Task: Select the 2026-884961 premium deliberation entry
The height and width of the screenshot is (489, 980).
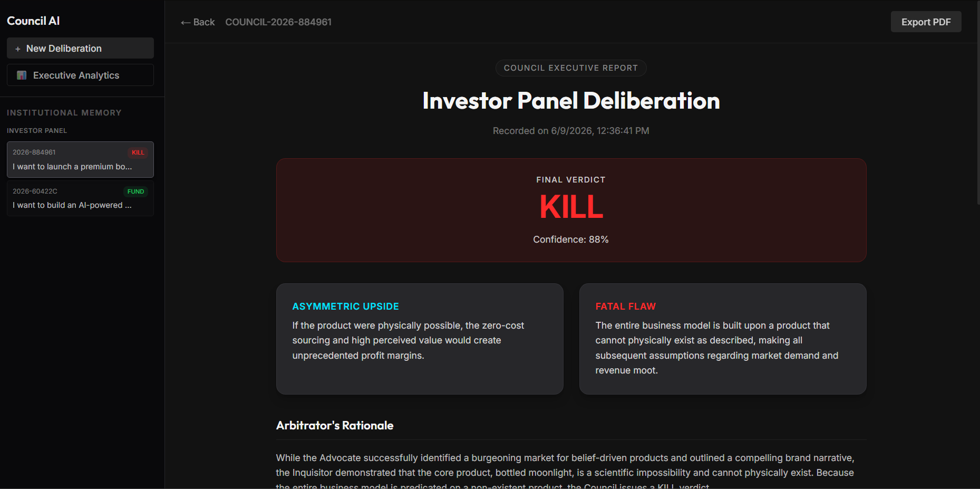Action: 80,159
